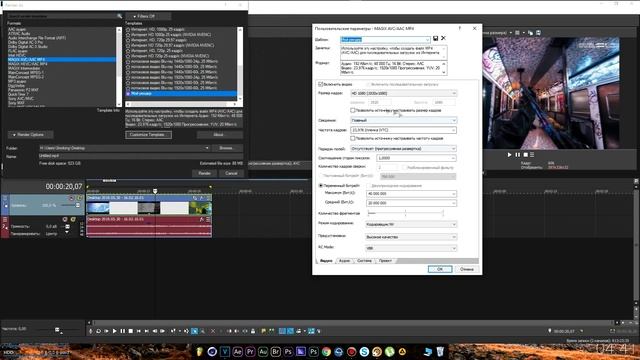The height and width of the screenshot is (360, 640).
Task: Click the Отмена cancel button
Action: click(x=467, y=269)
